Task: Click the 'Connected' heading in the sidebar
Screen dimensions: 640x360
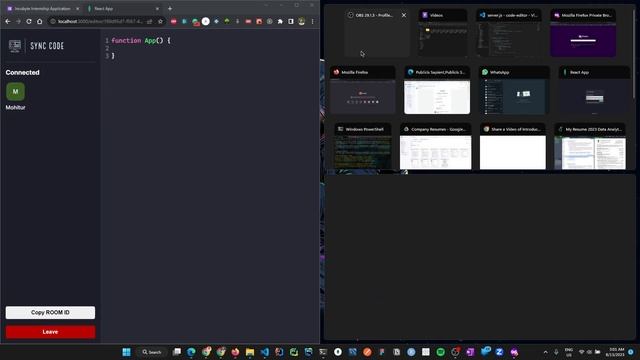Action: tap(22, 72)
